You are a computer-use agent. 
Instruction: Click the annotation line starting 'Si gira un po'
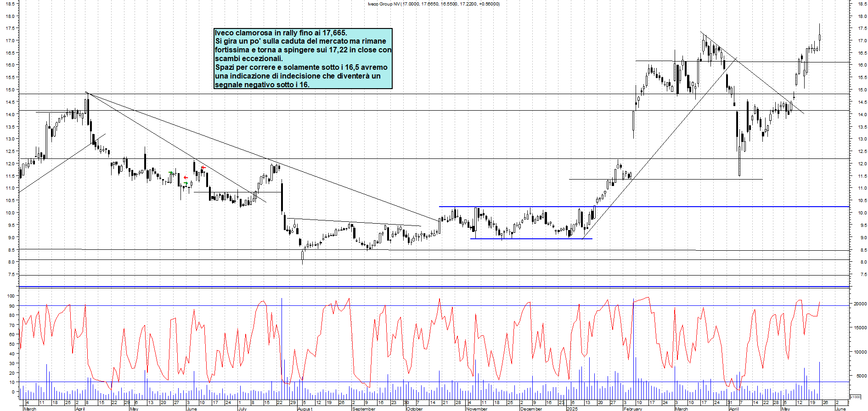(x=301, y=41)
